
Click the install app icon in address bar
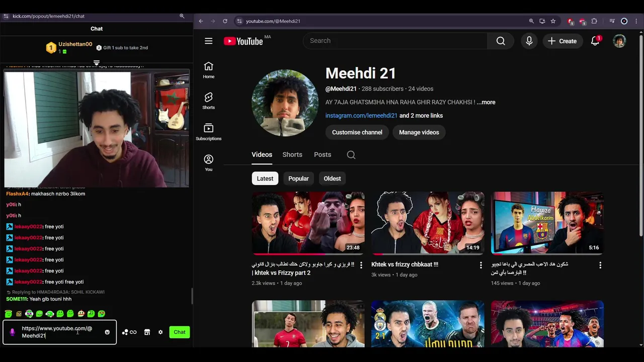(542, 21)
